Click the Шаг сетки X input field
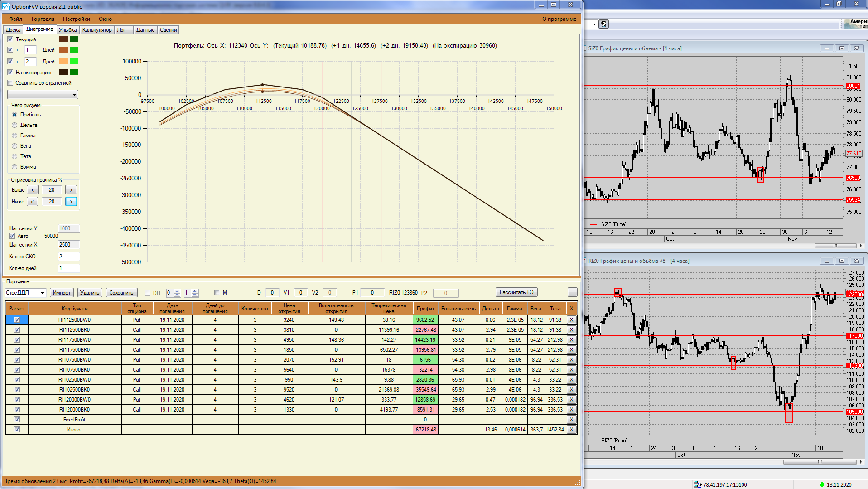This screenshot has width=868, height=489. (69, 245)
